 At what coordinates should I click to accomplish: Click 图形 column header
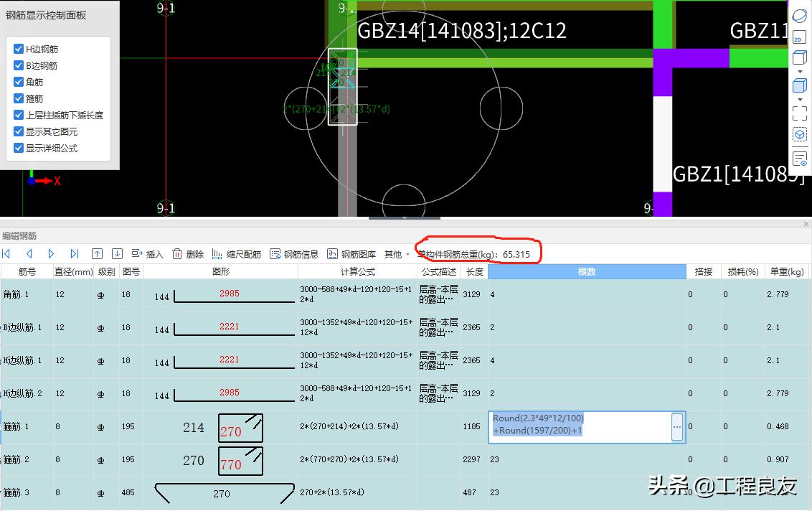220,271
